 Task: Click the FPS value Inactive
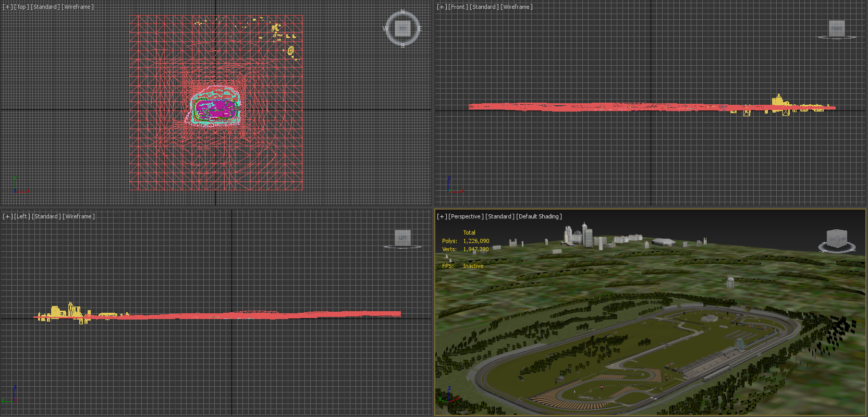point(473,266)
